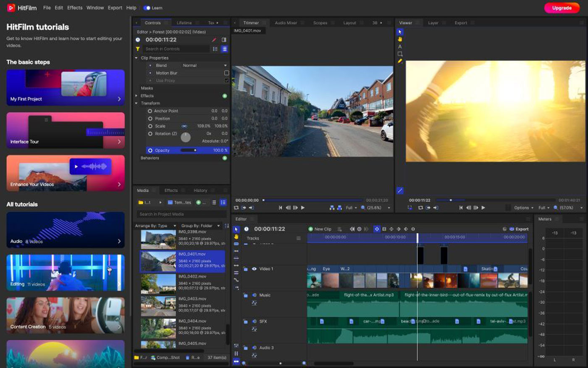Open the Viewer Options dropdown
Screen dimensions: 588x368
[x=523, y=208]
